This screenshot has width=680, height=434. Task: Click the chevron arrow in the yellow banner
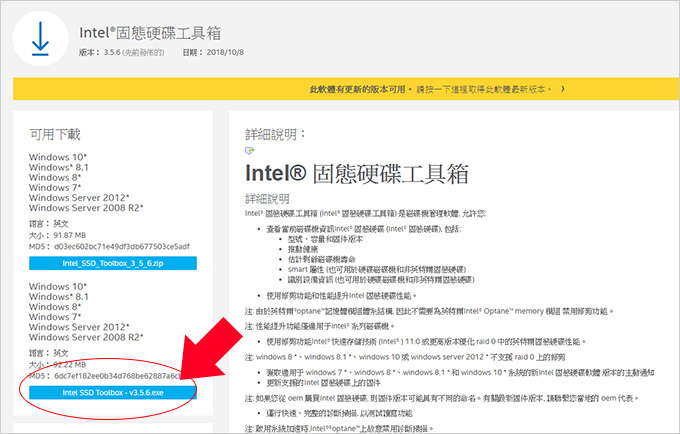(563, 89)
